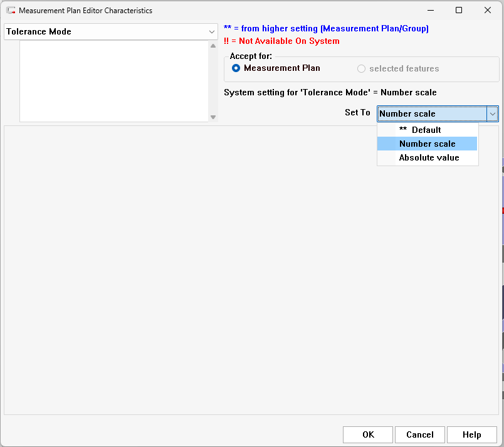The width and height of the screenshot is (504, 447).
Task: Choose the 'selected features' radio option
Action: coord(361,69)
